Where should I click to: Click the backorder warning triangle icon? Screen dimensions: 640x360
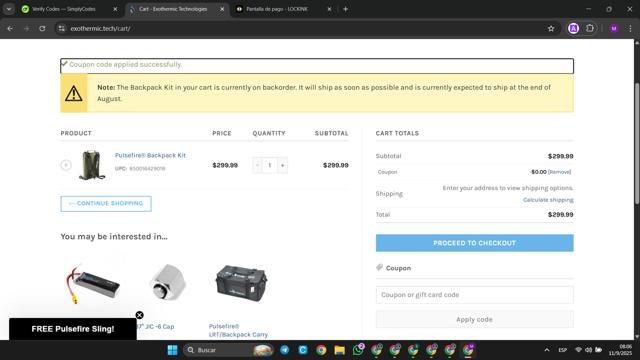pyautogui.click(x=74, y=94)
